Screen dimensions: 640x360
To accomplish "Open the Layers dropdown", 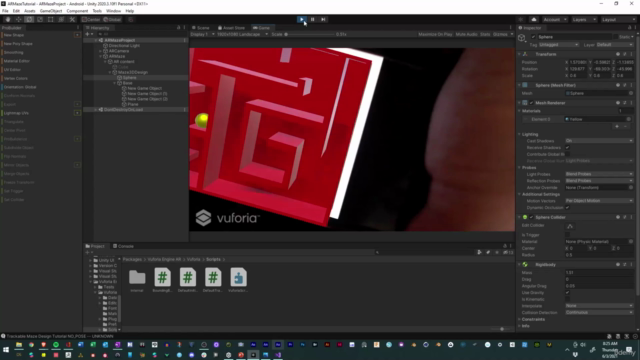I will tap(584, 20).
